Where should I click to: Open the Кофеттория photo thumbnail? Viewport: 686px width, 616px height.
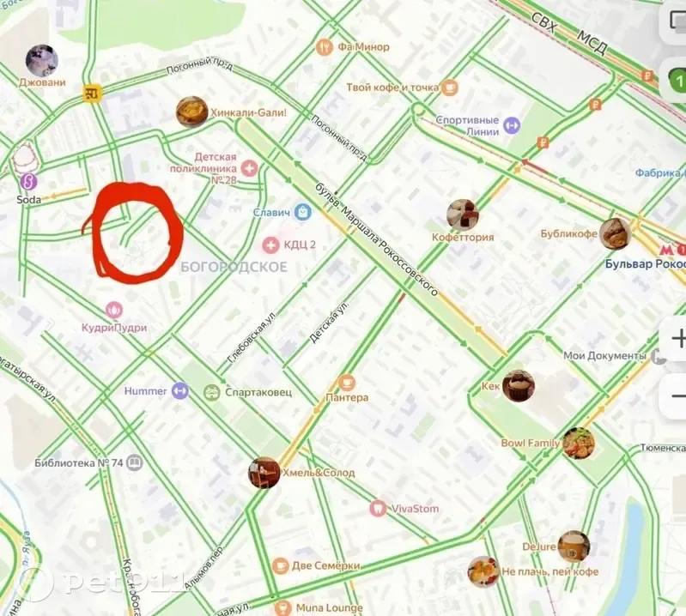[463, 214]
